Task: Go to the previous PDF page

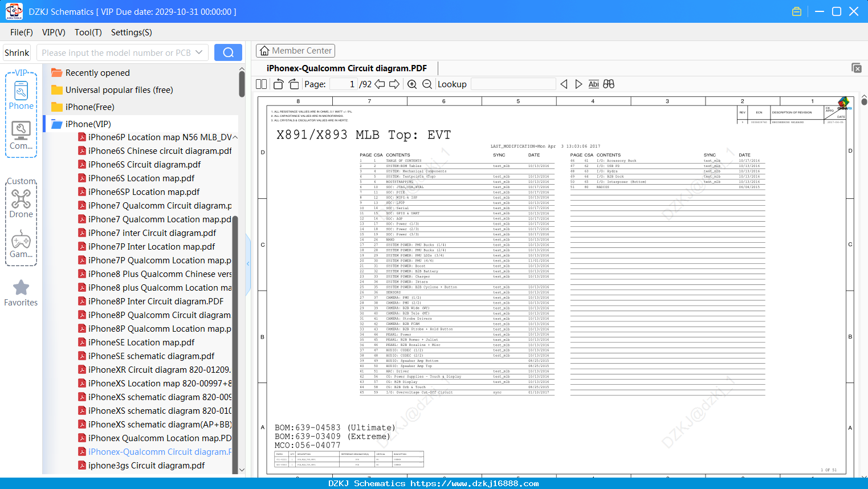Action: (380, 84)
